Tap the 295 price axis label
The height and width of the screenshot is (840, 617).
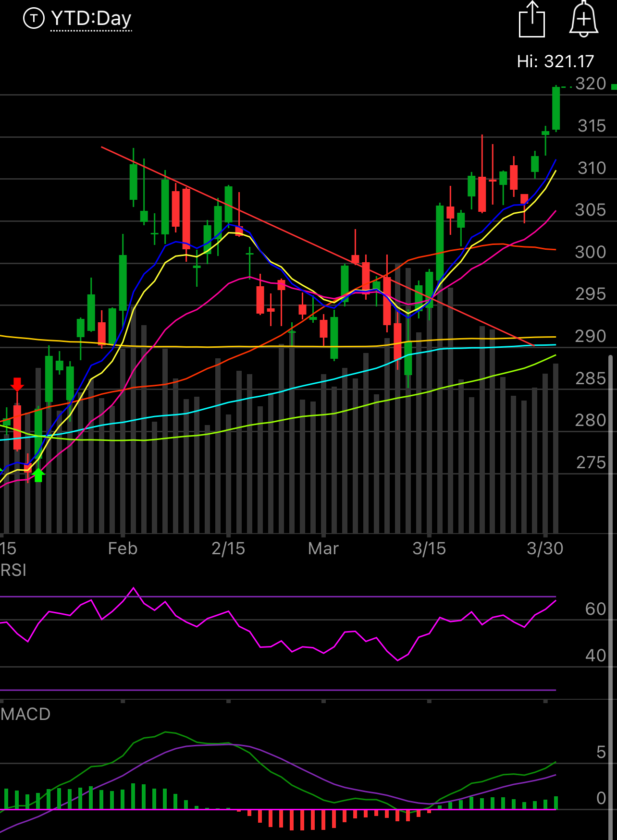[x=591, y=294]
